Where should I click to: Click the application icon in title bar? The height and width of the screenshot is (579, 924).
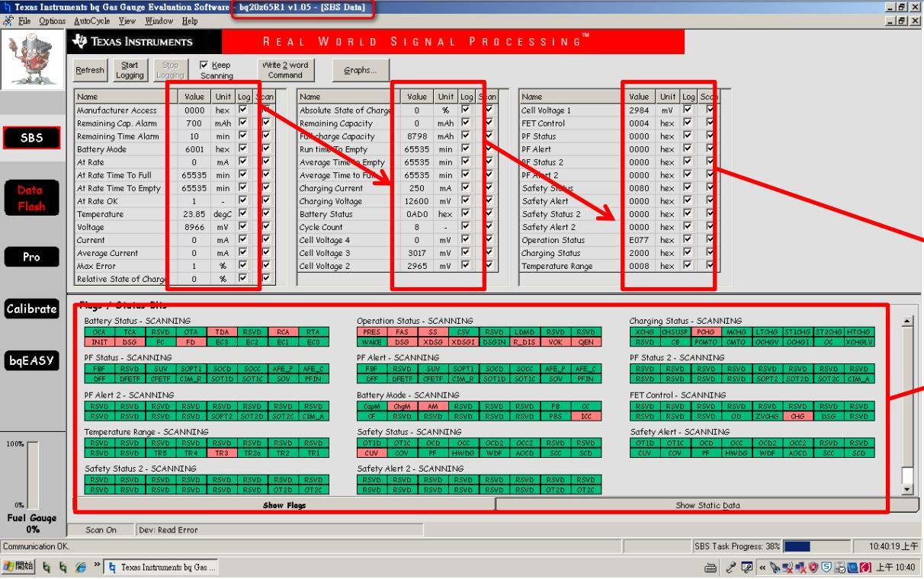(7, 7)
